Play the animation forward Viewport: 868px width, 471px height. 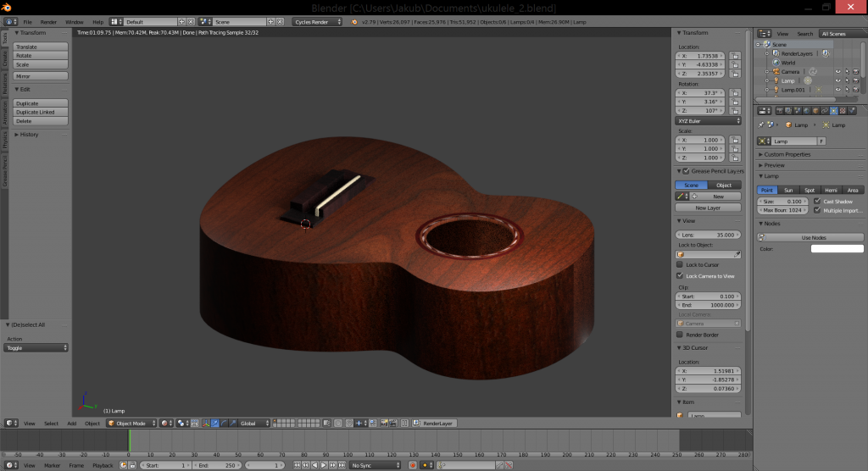click(x=323, y=465)
